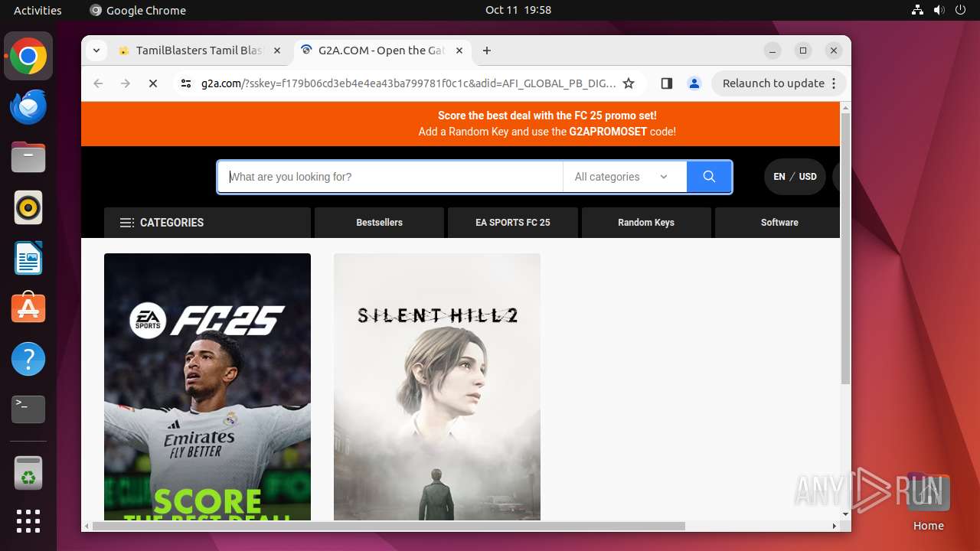Open Ubuntu Software store in dock

28,308
